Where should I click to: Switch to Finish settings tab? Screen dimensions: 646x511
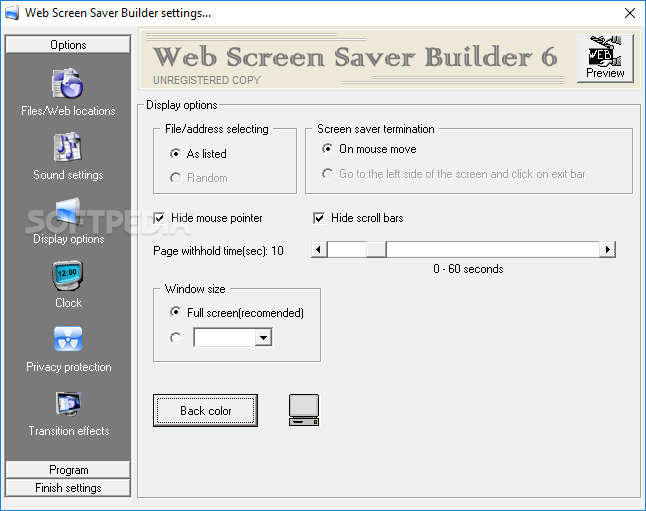coord(68,488)
